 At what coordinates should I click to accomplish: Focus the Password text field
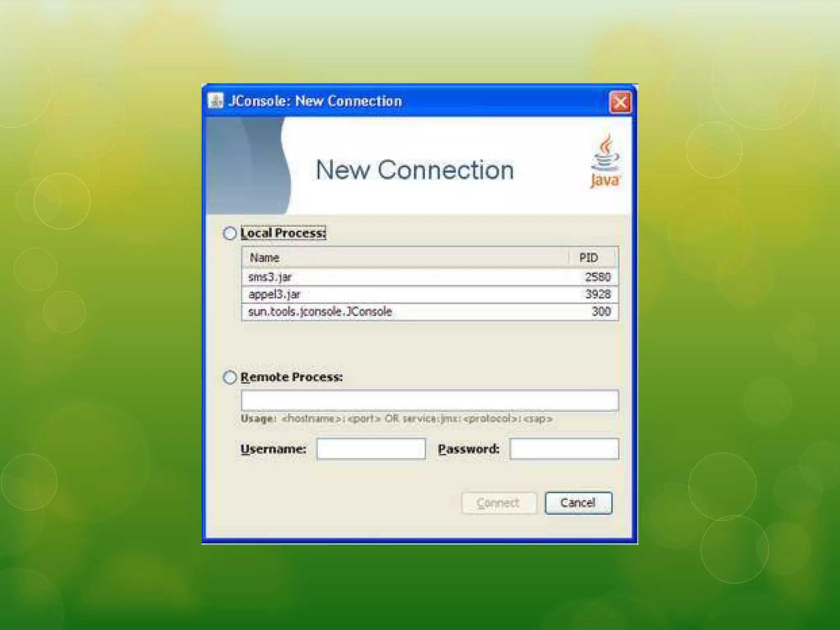[x=564, y=449]
